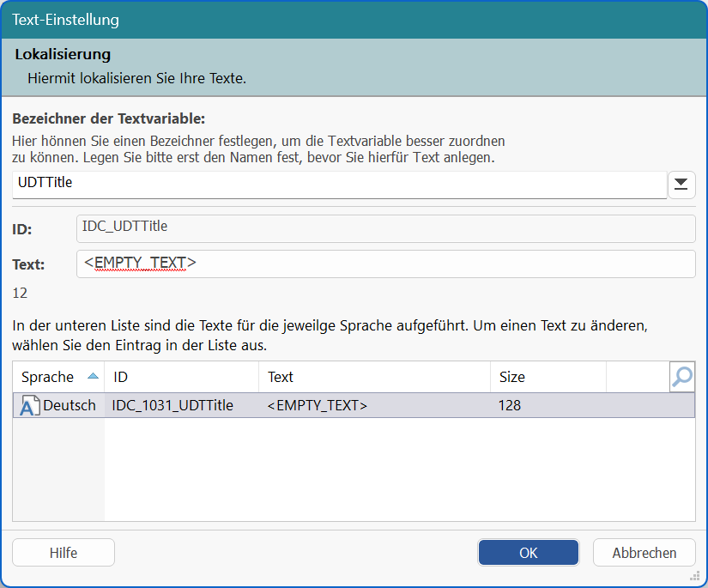The width and height of the screenshot is (708, 588).
Task: Click the resize grip in dialog corner
Action: click(x=695, y=576)
